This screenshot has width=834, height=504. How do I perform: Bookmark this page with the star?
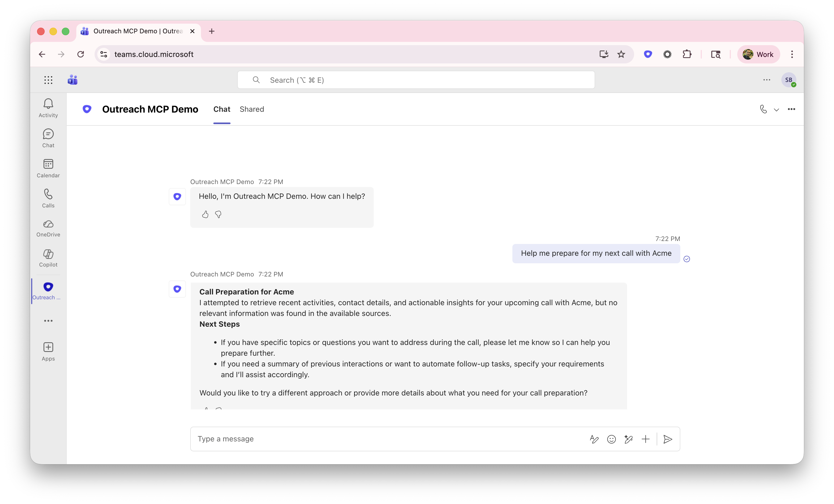[621, 54]
